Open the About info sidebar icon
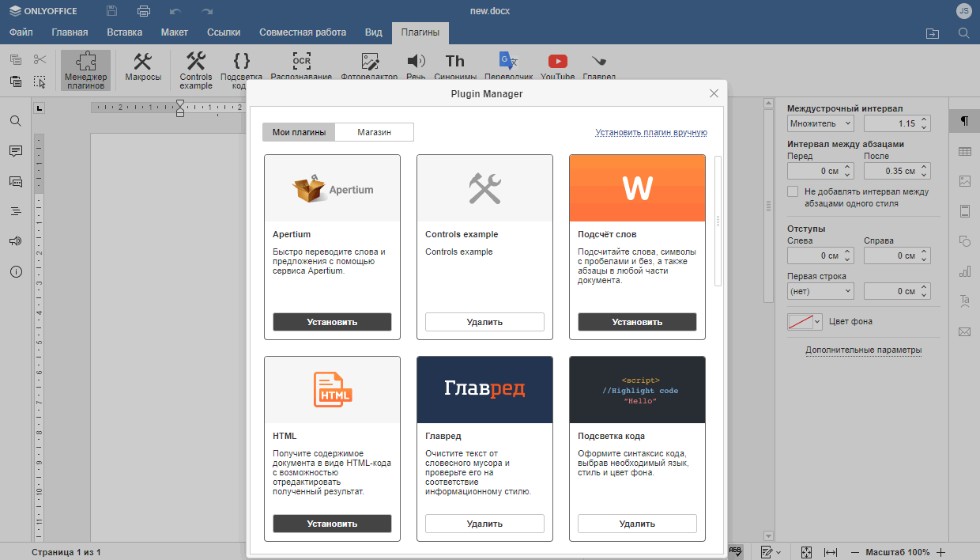 coord(16,271)
